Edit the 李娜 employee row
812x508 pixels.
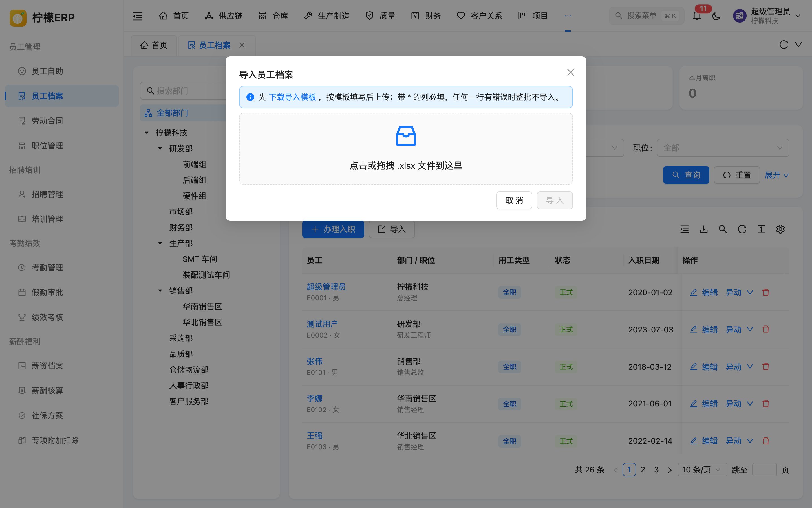click(x=704, y=404)
